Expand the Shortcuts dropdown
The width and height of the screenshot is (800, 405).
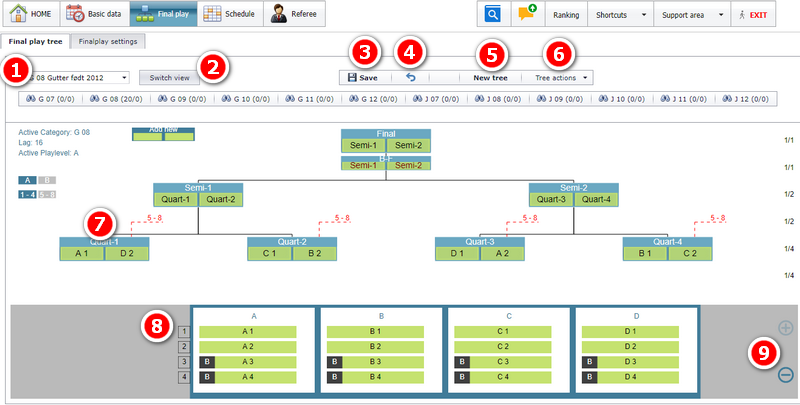(620, 15)
